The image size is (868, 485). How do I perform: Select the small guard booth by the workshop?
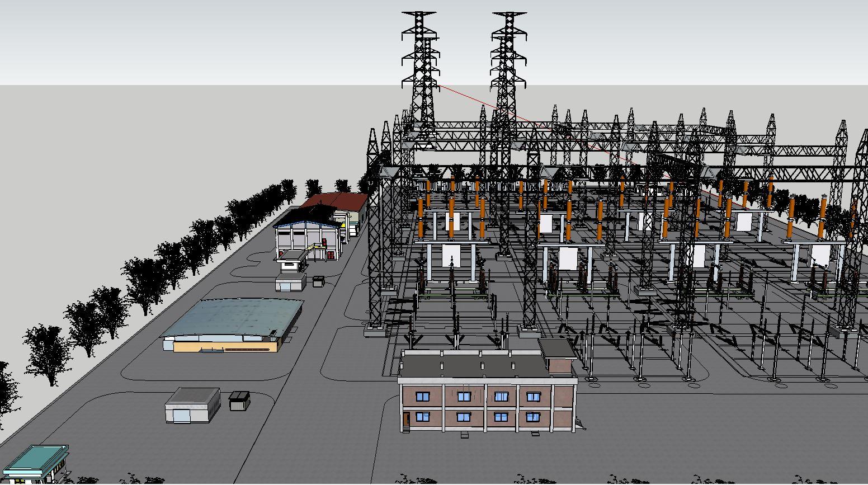coord(293,260)
